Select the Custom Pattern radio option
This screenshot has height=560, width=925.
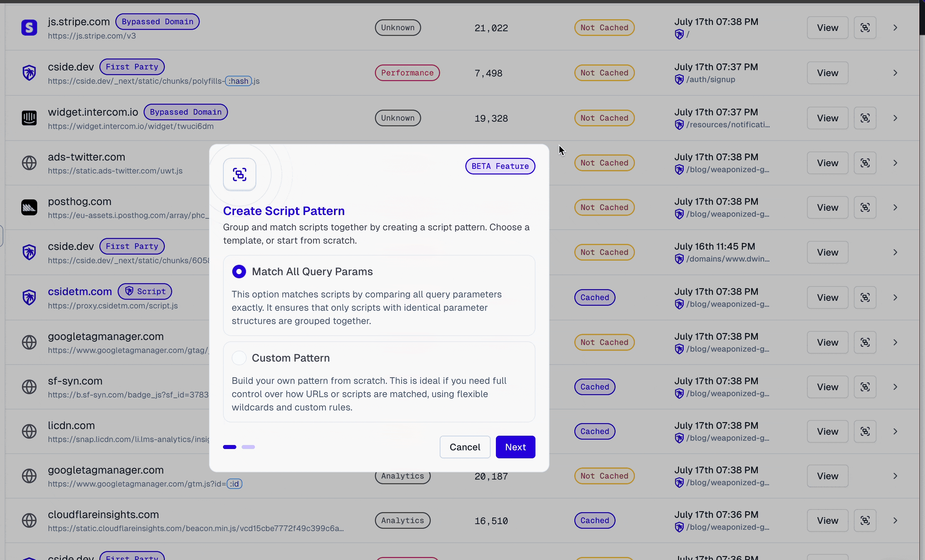239,358
